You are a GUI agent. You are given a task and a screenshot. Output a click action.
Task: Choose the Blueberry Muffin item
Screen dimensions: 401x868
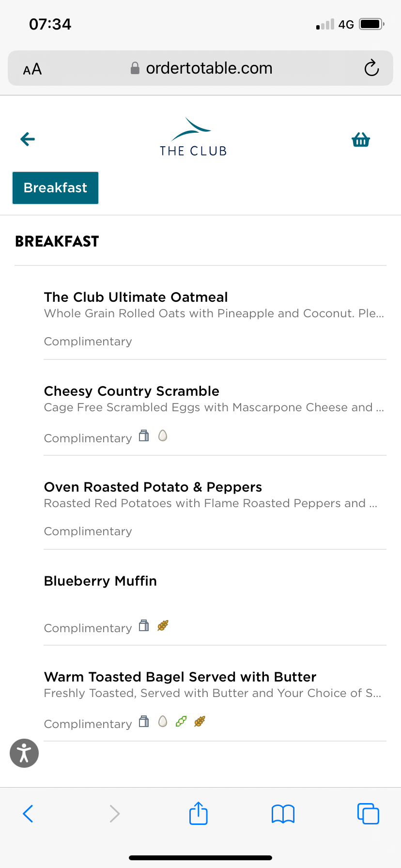101,581
